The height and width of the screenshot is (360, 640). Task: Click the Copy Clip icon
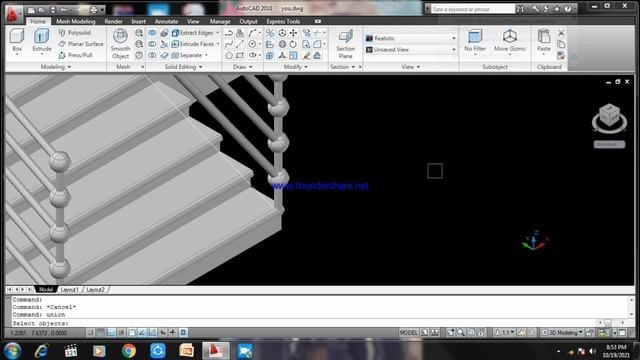561,44
